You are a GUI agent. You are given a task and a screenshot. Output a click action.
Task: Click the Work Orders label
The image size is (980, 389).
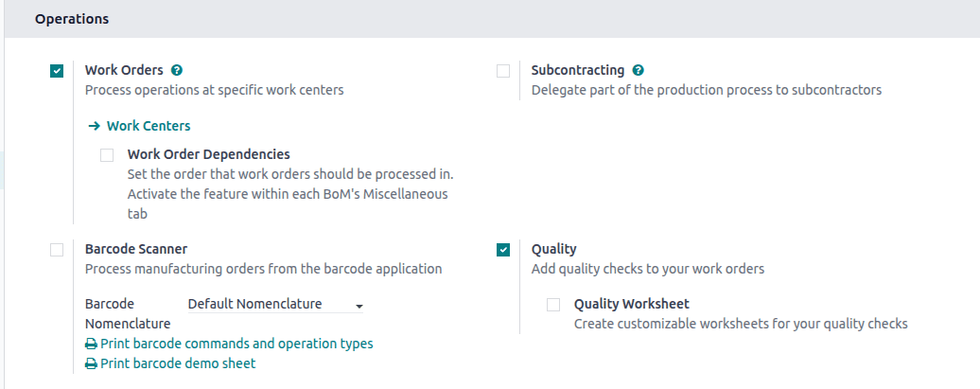[124, 70]
